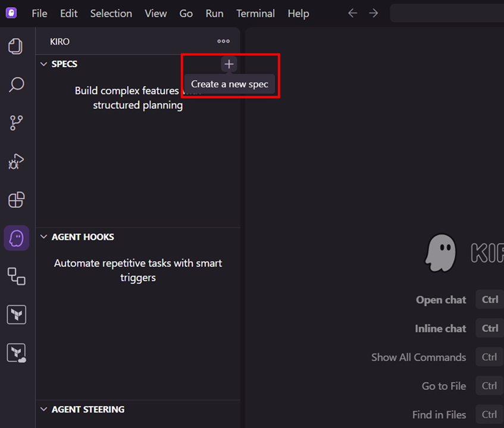Image resolution: width=504 pixels, height=428 pixels.
Task: Open the Go menu
Action: coord(186,14)
